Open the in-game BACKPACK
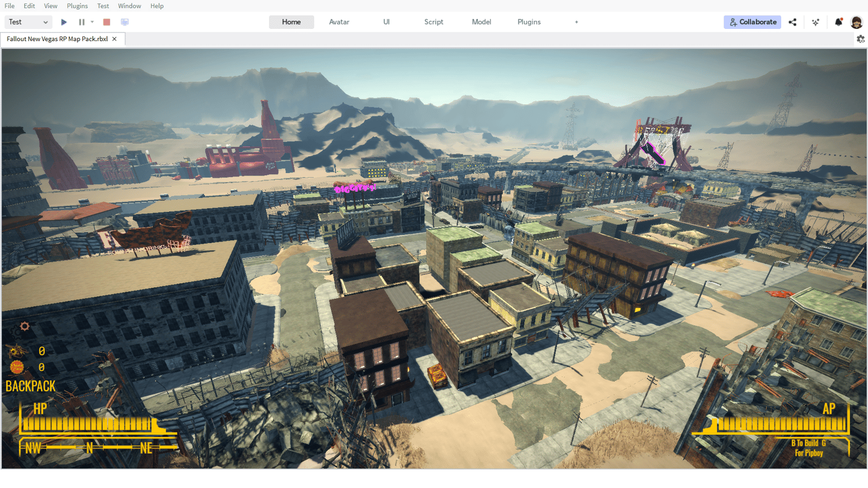Image resolution: width=868 pixels, height=488 pixels. point(31,386)
